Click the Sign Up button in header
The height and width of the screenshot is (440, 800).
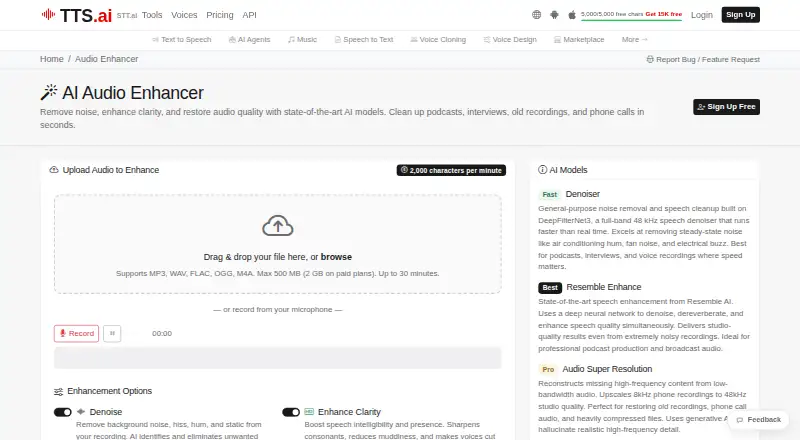pyautogui.click(x=740, y=15)
